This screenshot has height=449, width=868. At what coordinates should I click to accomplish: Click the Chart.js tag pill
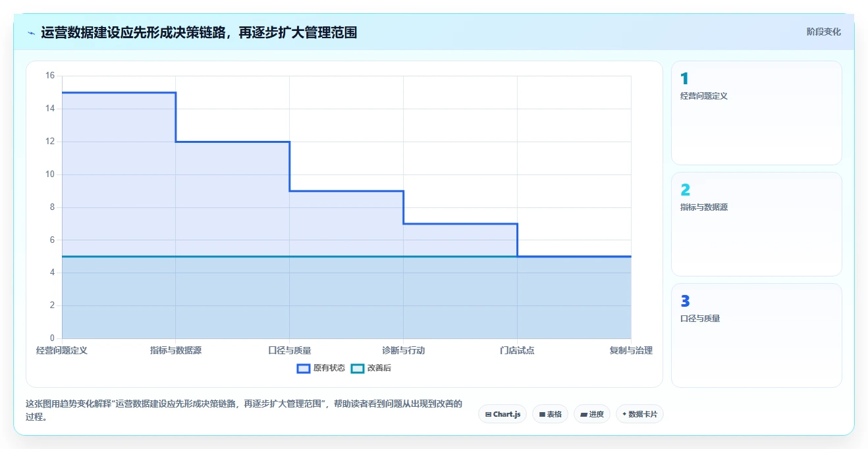tap(502, 414)
